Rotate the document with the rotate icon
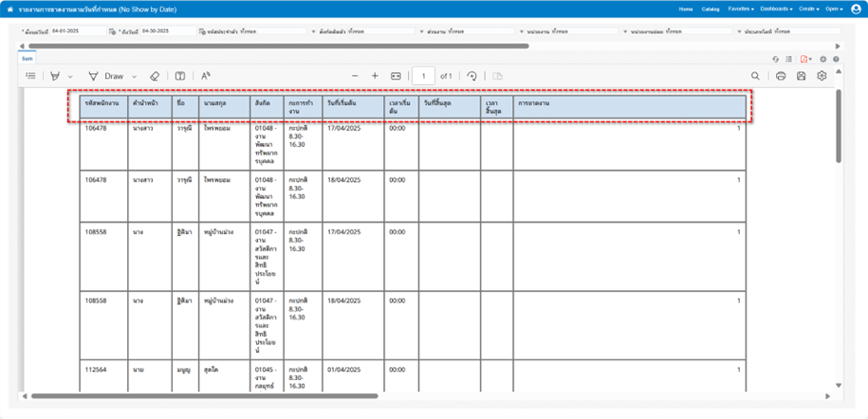The width and height of the screenshot is (868, 419). click(471, 76)
